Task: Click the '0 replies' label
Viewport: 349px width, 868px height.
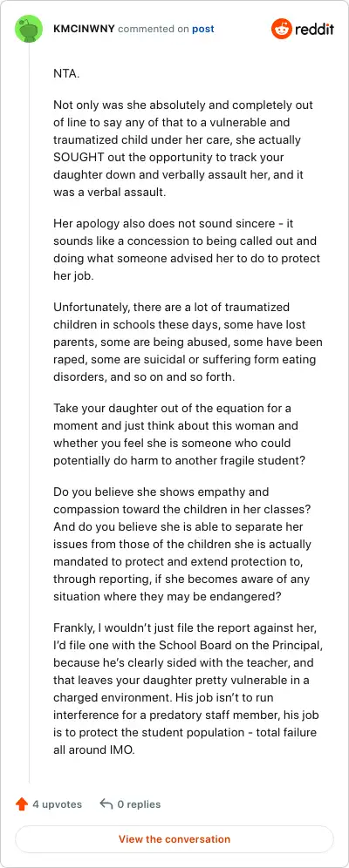Action: [139, 804]
